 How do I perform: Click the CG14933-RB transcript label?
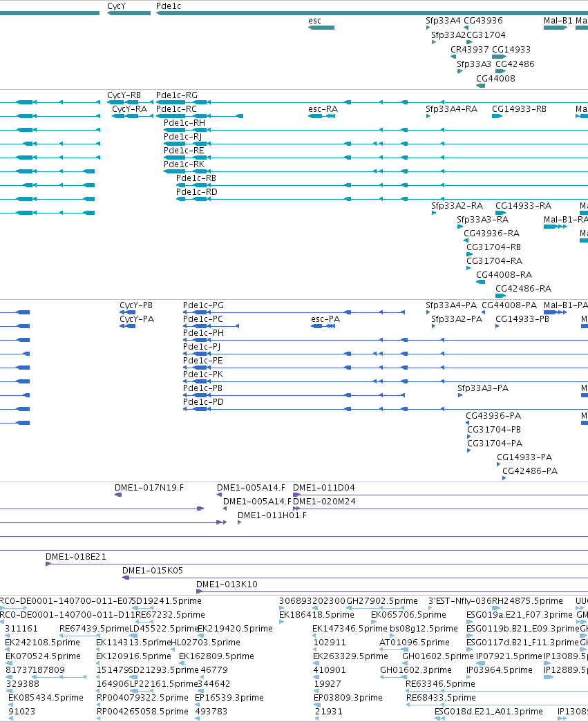pos(520,109)
